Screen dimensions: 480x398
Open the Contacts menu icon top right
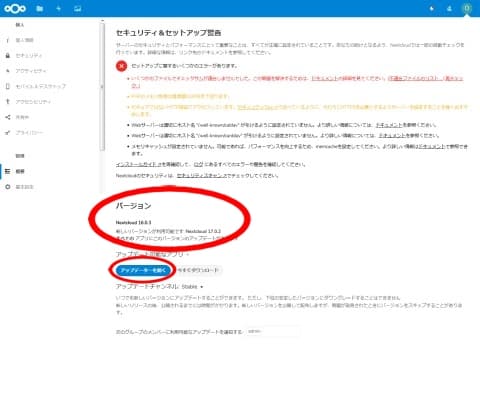pos(449,9)
